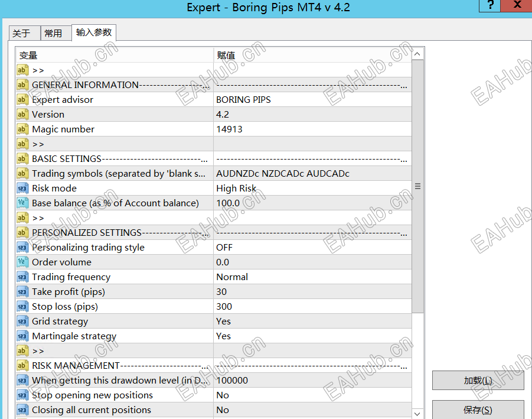Image resolution: width=532 pixels, height=419 pixels.
Task: Click the scrollbar down arrow
Action: [417, 414]
